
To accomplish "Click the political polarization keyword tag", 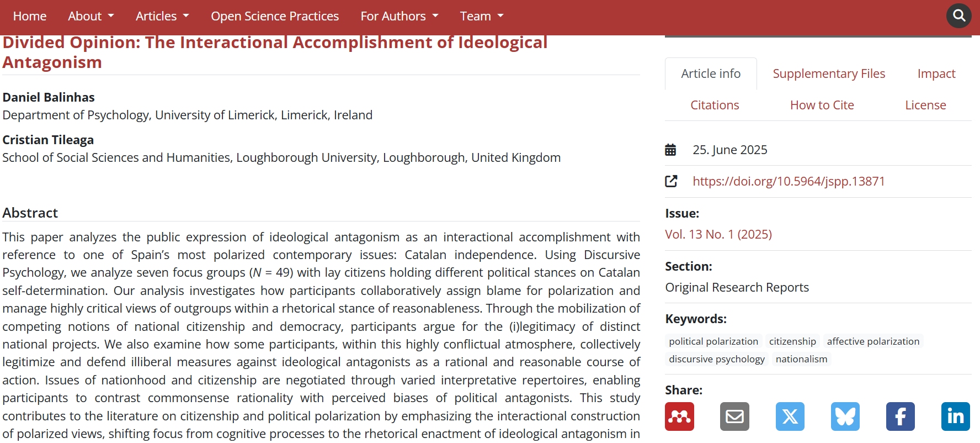I will point(713,341).
